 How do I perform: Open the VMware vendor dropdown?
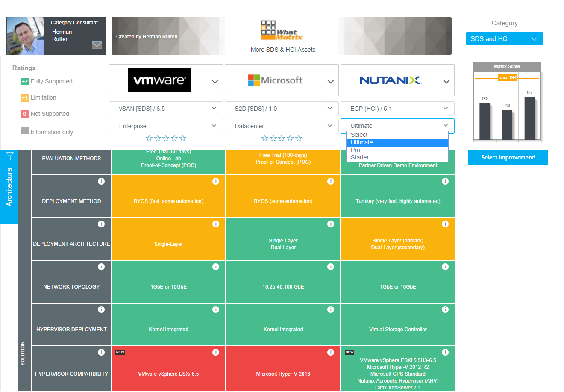coord(166,80)
